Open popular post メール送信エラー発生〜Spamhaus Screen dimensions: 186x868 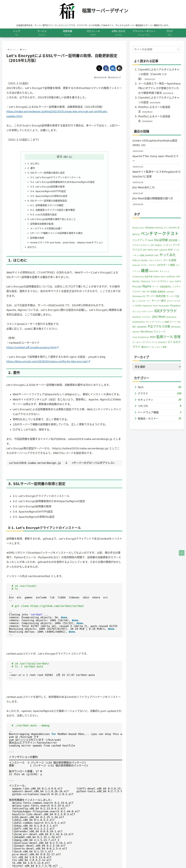159,88
